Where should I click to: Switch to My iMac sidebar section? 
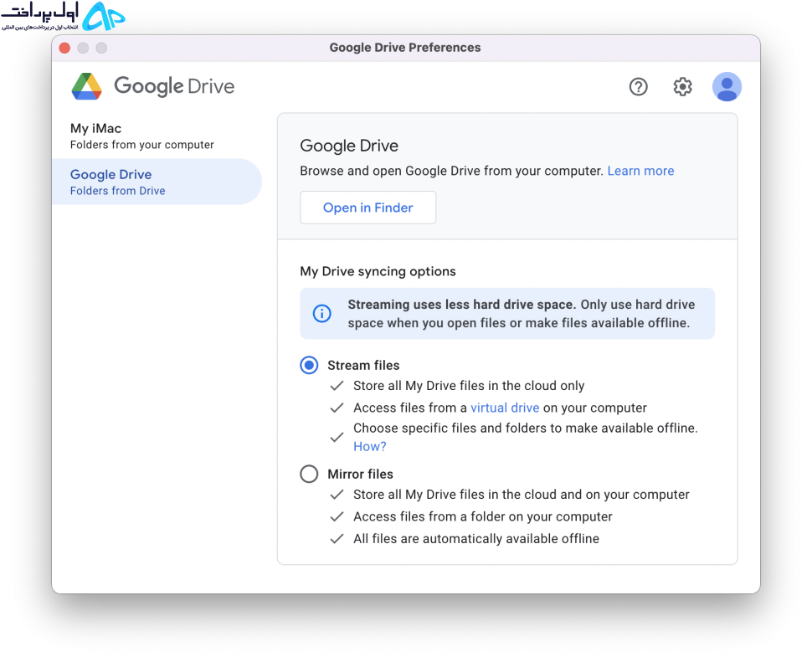157,136
